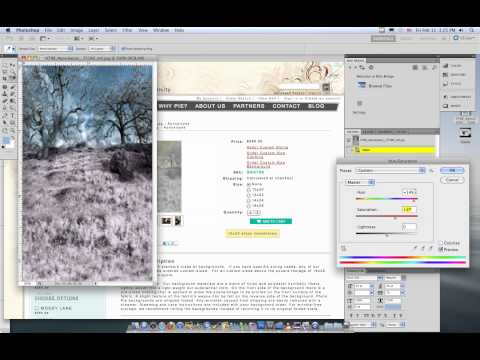The height and width of the screenshot is (360, 480).
Task: Open preset options icon beside Preset menu
Action: point(432,171)
